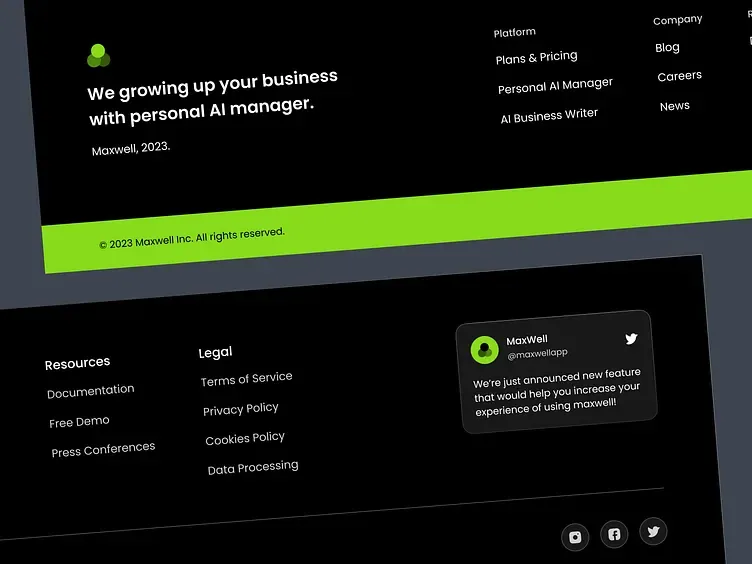Open the Instagram social icon
Image resolution: width=752 pixels, height=564 pixels.
[x=575, y=537]
